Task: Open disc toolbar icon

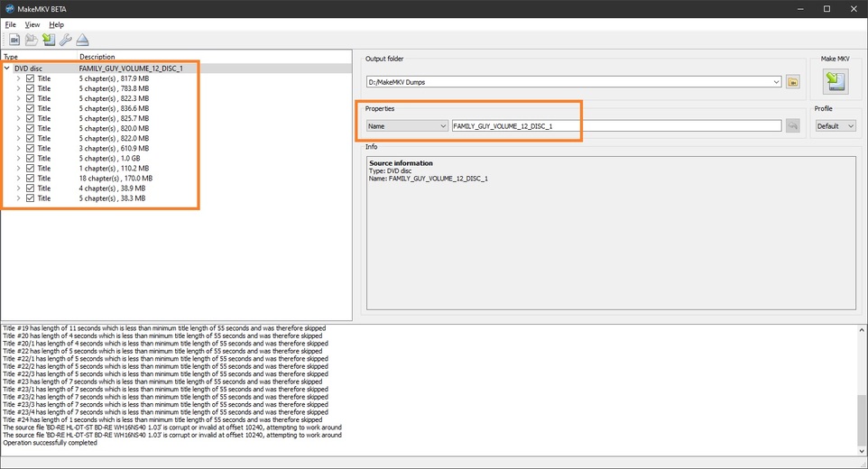Action: [x=32, y=40]
